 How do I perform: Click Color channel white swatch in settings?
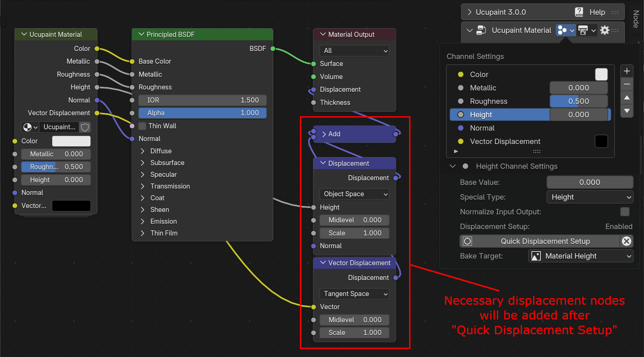(x=601, y=74)
